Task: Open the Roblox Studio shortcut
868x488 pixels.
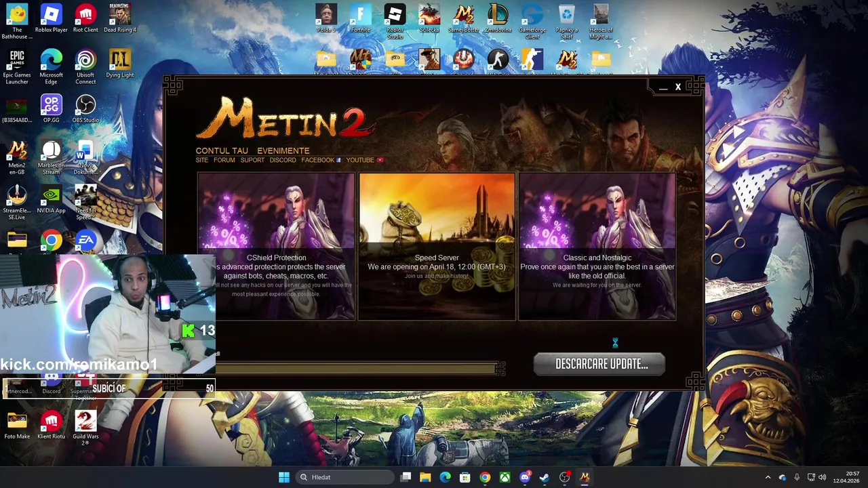Action: (x=395, y=22)
